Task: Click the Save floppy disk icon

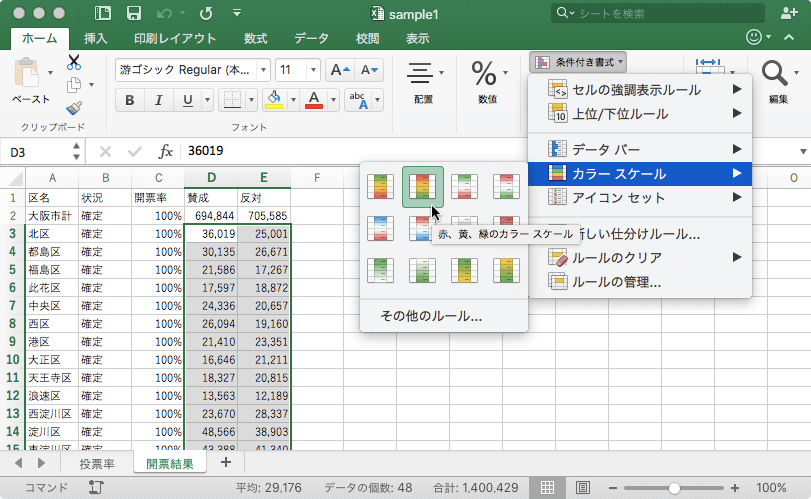Action: (134, 13)
